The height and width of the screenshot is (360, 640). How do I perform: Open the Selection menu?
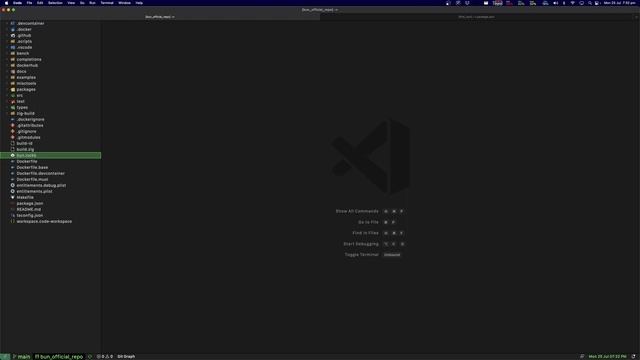click(55, 3)
